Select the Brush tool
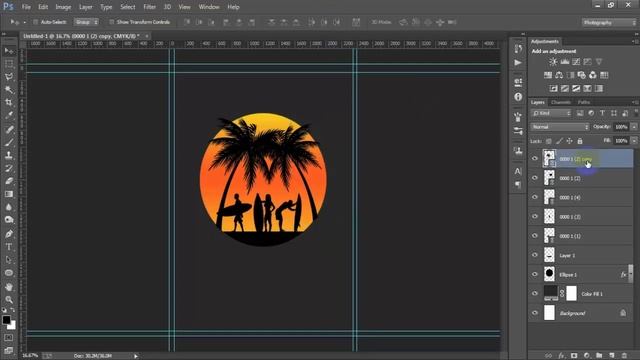The height and width of the screenshot is (360, 640). click(x=9, y=142)
